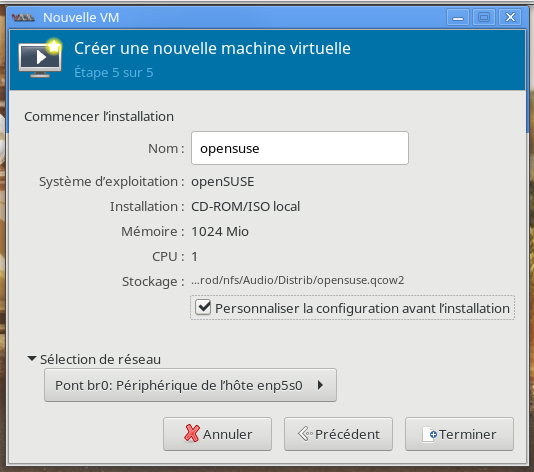Minimize the Nouvelle VM window

(458, 17)
